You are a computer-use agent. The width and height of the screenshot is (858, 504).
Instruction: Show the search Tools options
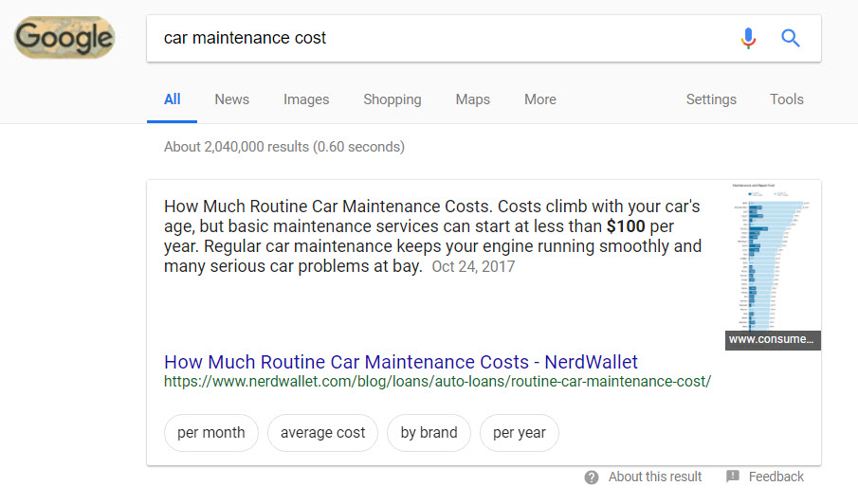pos(786,99)
